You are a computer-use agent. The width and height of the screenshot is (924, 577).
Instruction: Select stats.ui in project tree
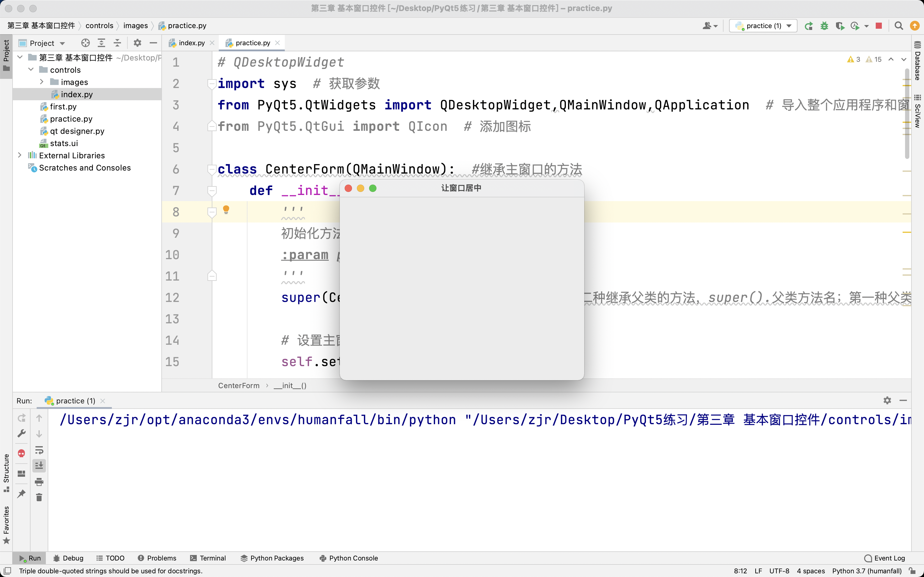(64, 143)
